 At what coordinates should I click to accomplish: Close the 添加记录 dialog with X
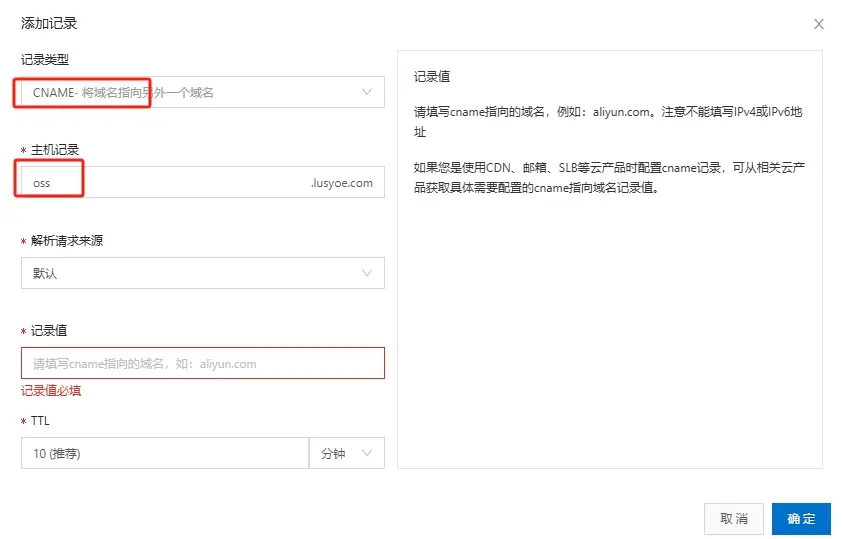[818, 24]
